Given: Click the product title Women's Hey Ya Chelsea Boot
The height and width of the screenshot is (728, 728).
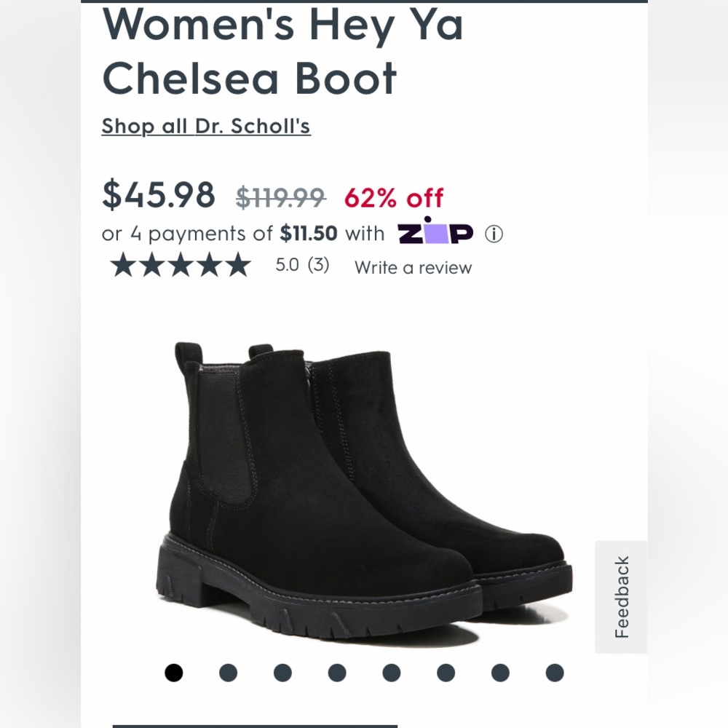Looking at the screenshot, I should (251, 51).
